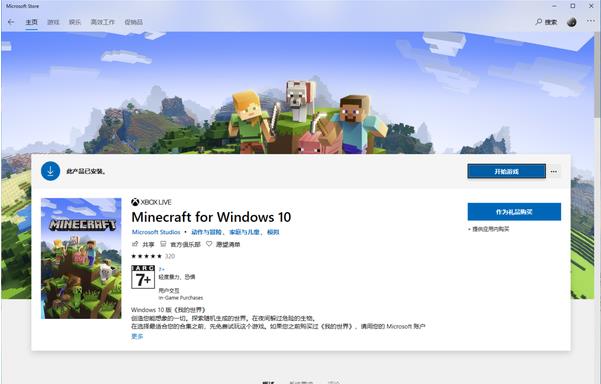
Task: Click the In-Game Purchases text
Action: pos(181,297)
